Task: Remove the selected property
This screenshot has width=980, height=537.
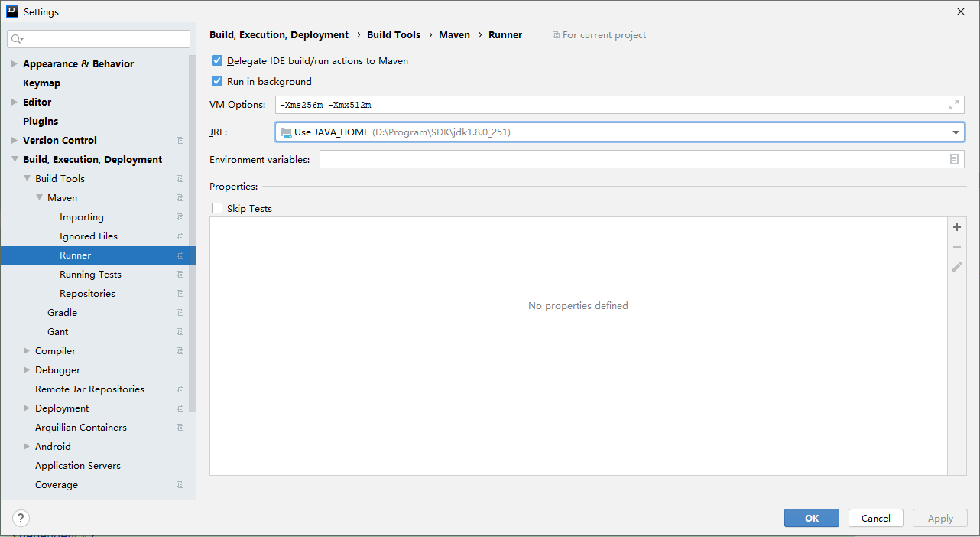Action: pyautogui.click(x=956, y=246)
